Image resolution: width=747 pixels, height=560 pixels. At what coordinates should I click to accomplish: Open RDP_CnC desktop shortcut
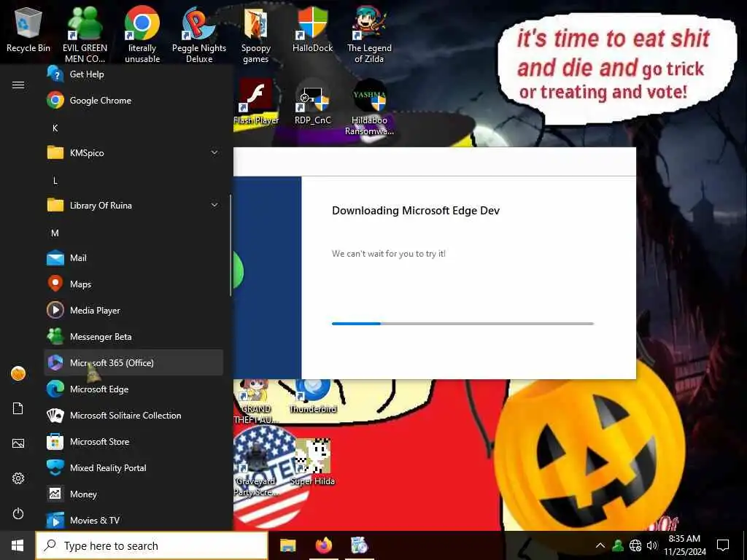pos(312,102)
